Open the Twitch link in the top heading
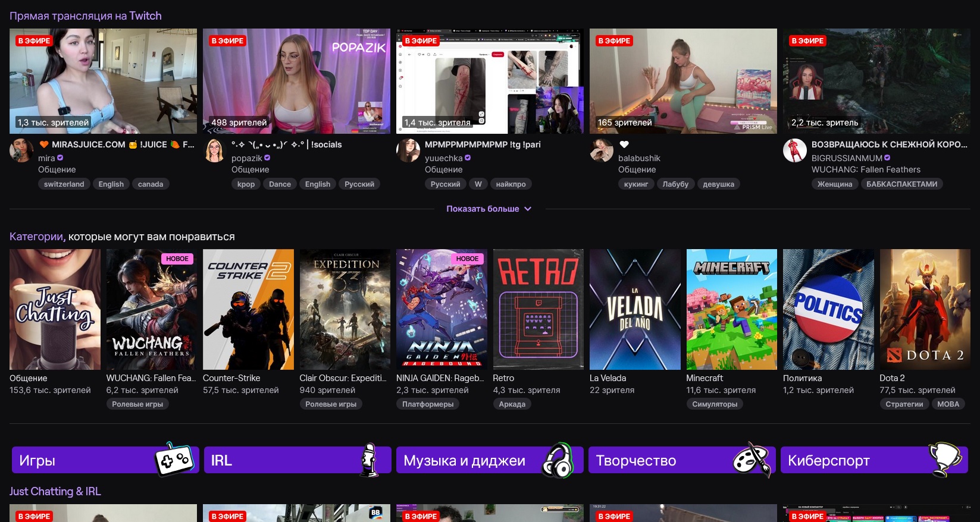Image resolution: width=980 pixels, height=522 pixels. (146, 16)
